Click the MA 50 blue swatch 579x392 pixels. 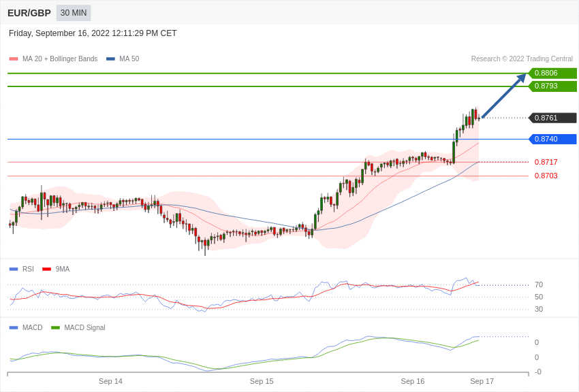pyautogui.click(x=110, y=59)
